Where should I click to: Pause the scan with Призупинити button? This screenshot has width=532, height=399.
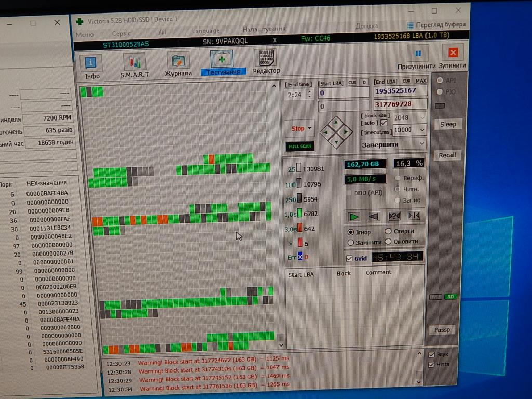tap(417, 54)
